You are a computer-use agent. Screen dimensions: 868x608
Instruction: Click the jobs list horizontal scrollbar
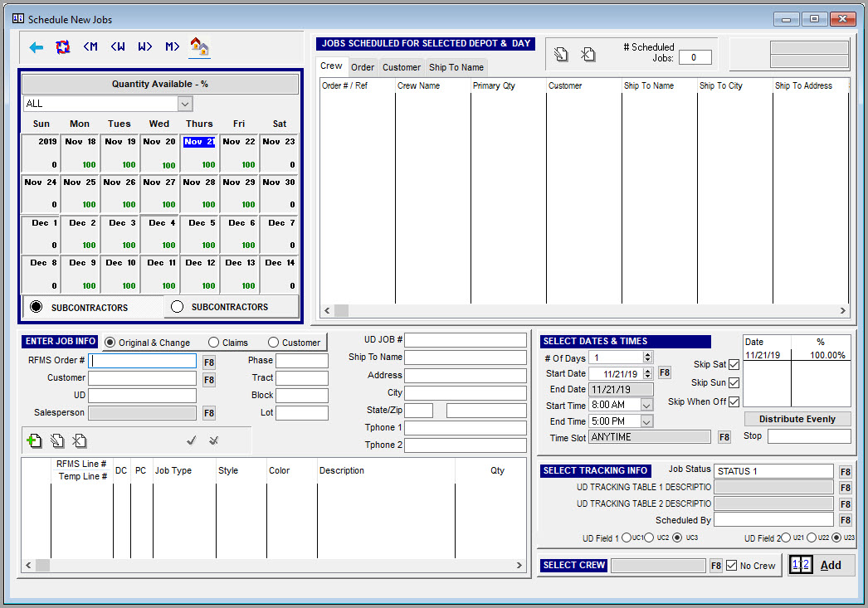click(581, 310)
